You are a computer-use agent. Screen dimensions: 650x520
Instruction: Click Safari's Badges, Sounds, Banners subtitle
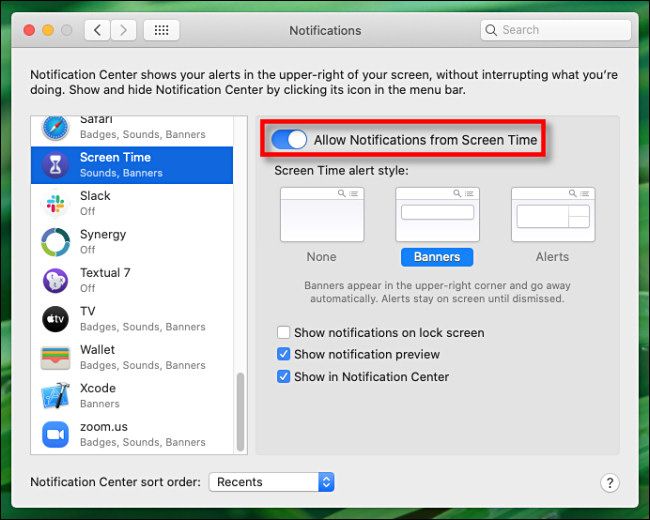pos(143,134)
